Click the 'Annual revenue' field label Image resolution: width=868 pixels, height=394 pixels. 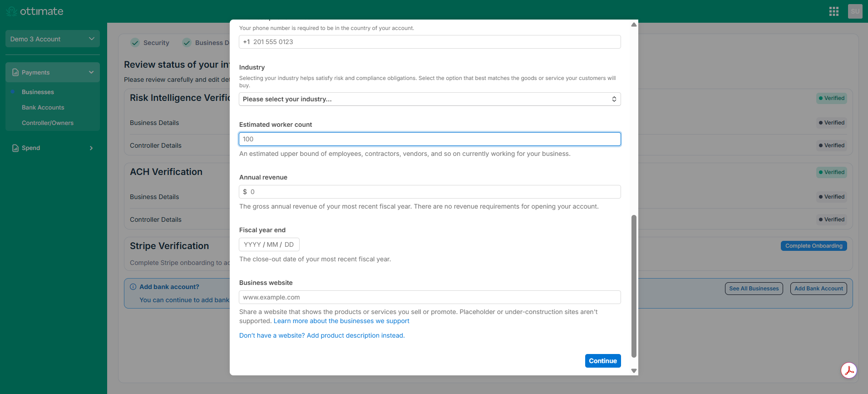tap(263, 177)
